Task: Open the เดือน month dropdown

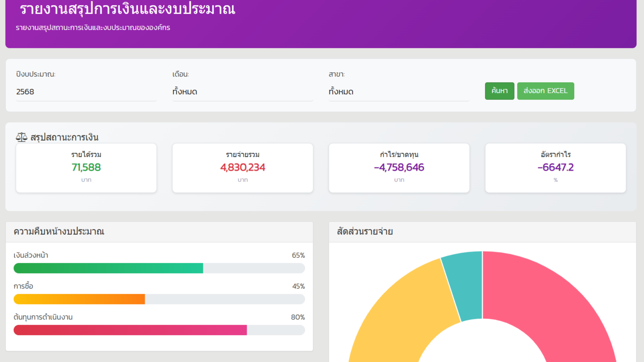Action: pos(243,92)
